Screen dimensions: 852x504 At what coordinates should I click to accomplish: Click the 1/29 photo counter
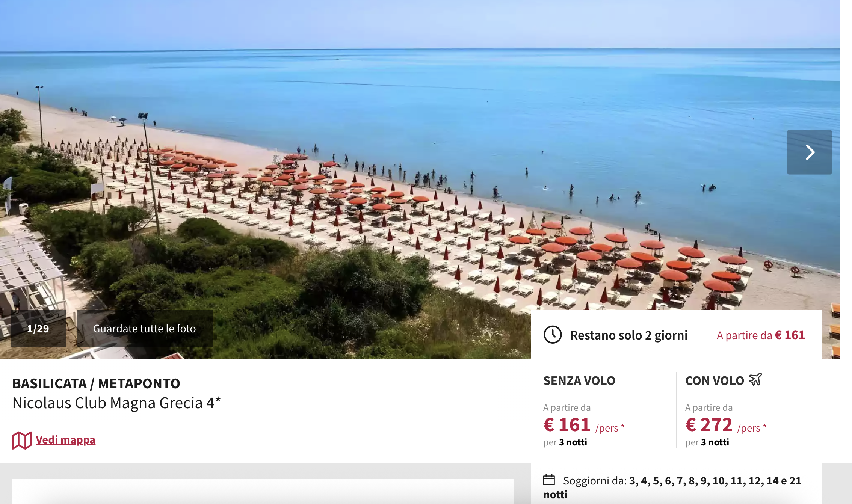tap(38, 329)
